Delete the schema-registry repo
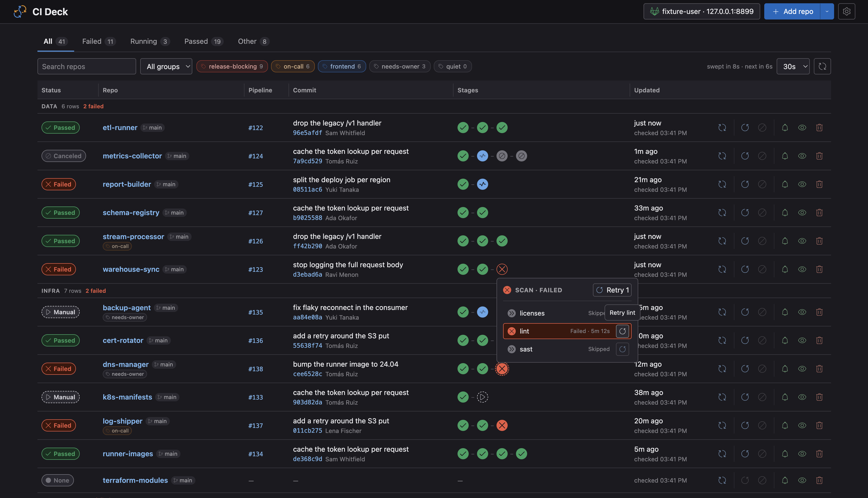The image size is (868, 498). [819, 213]
